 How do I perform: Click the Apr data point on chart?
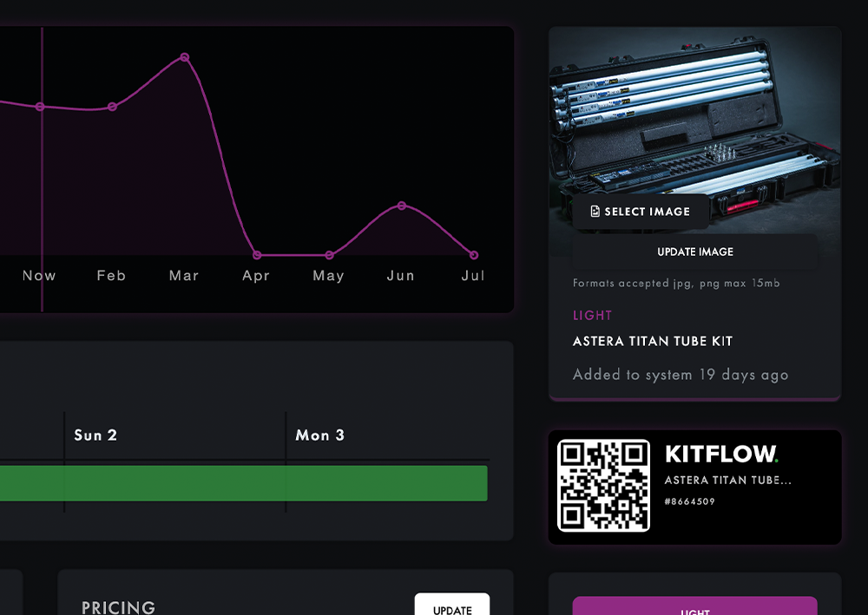[x=256, y=255]
